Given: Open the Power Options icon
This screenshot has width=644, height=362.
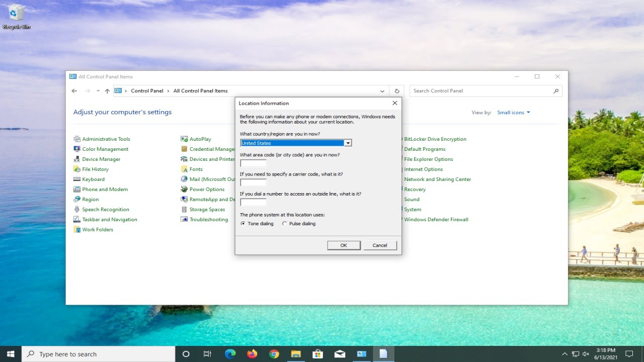Looking at the screenshot, I should pyautogui.click(x=184, y=190).
